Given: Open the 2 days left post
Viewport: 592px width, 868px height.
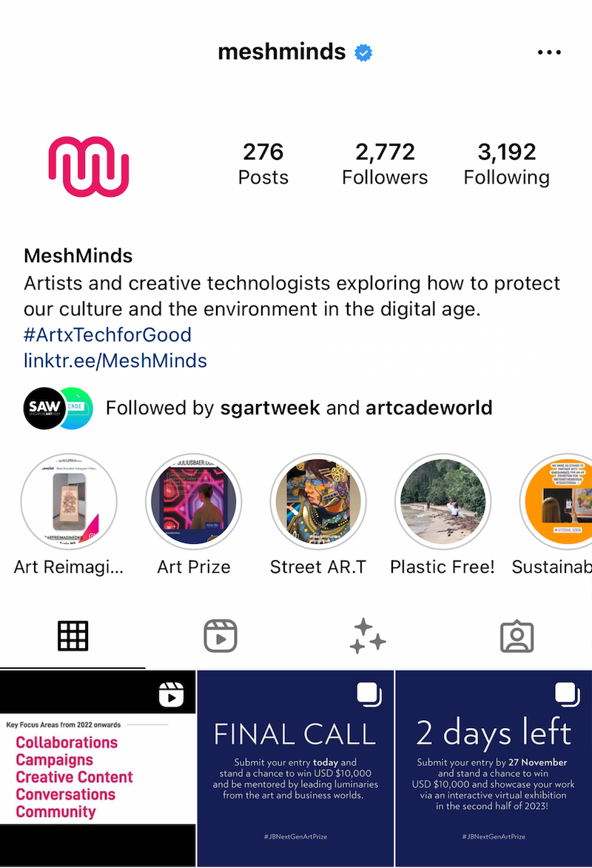Looking at the screenshot, I should 494,768.
